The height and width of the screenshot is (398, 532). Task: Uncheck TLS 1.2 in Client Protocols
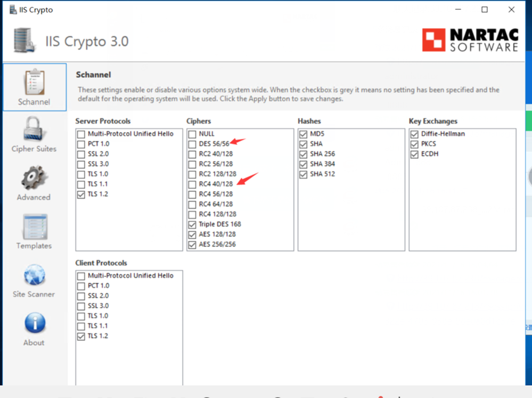(81, 336)
